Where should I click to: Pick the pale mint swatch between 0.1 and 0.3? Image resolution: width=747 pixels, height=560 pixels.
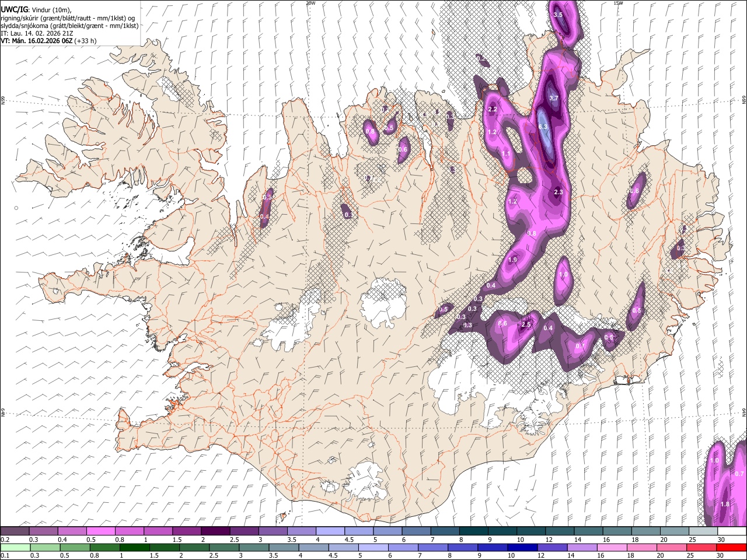15,547
